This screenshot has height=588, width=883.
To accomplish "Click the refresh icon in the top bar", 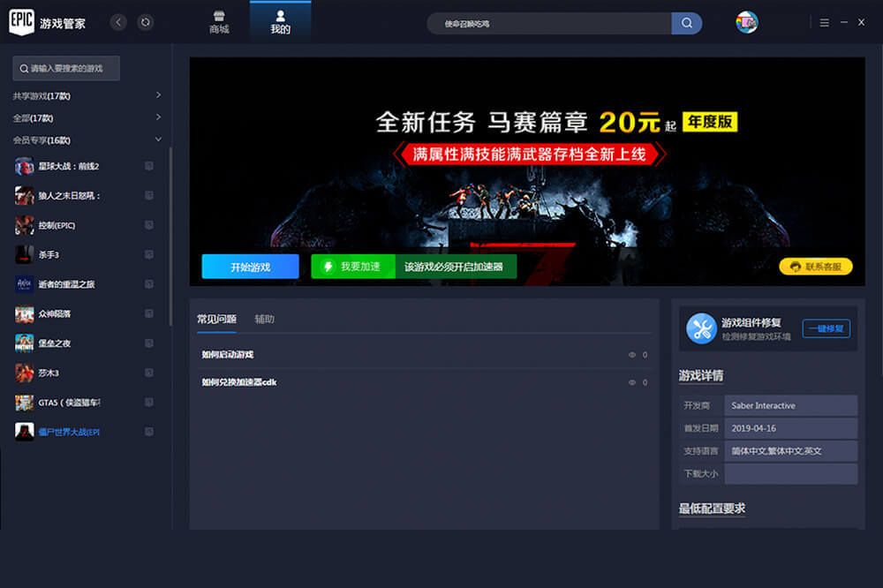I will click(x=146, y=22).
